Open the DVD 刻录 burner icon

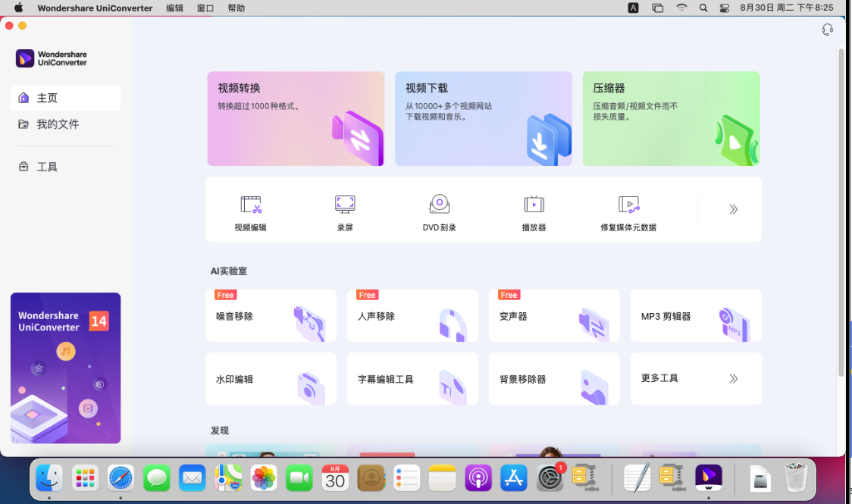[x=439, y=213]
